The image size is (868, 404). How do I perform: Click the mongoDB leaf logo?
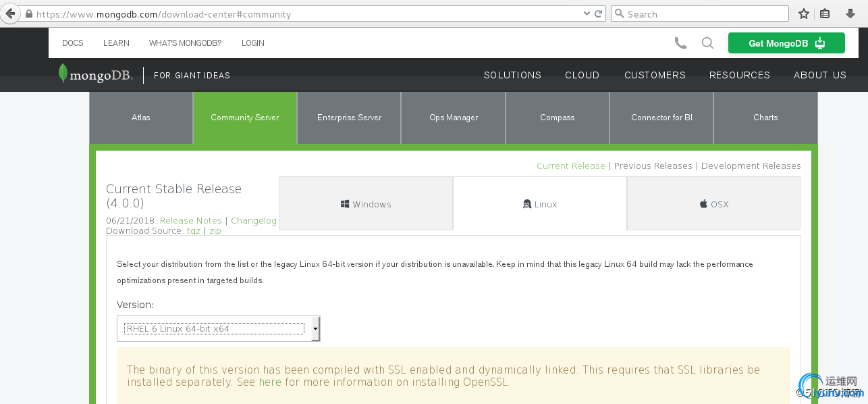(x=95, y=74)
